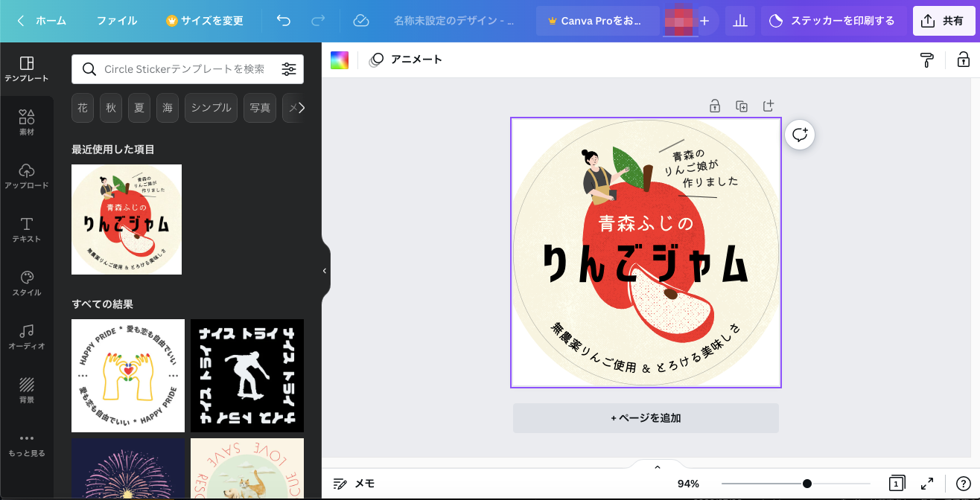Image resolution: width=980 pixels, height=500 pixels.
Task: Redo the last action
Action: pos(318,21)
